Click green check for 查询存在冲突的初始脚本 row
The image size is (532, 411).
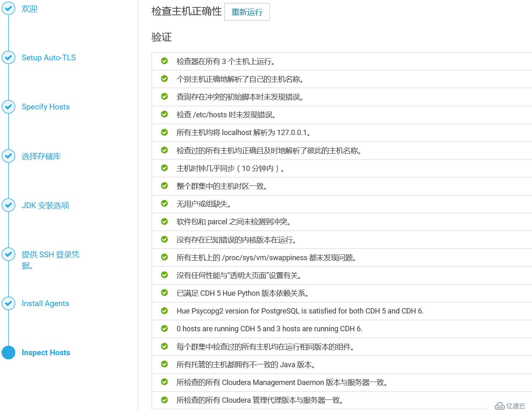pyautogui.click(x=164, y=96)
